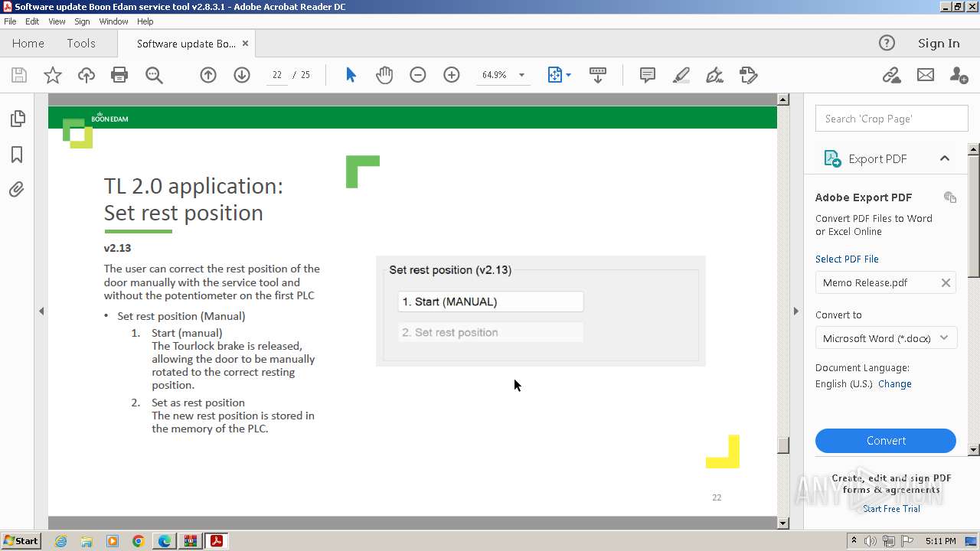Image resolution: width=980 pixels, height=551 pixels.
Task: Open the help question mark icon
Action: click(x=887, y=44)
